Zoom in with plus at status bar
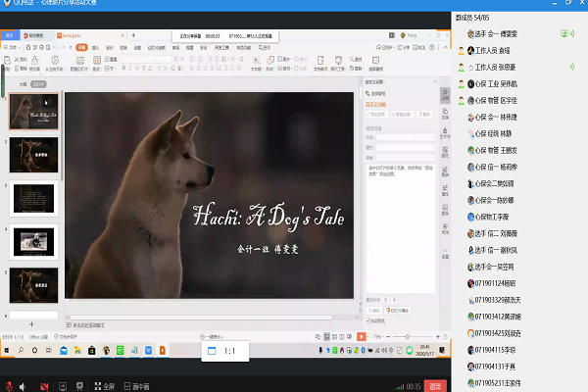Screen dimensions: 588x392 438,337
